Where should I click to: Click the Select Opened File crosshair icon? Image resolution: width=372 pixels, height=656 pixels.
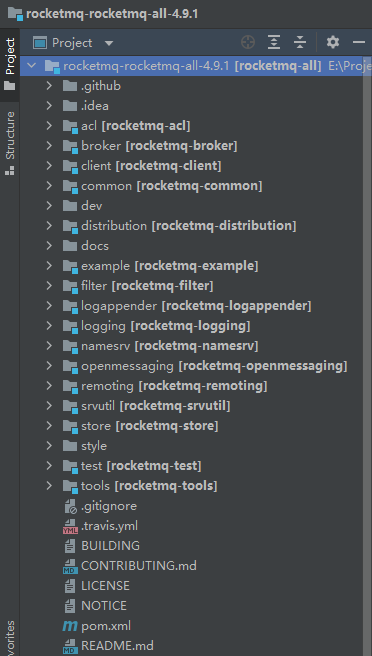tap(248, 42)
